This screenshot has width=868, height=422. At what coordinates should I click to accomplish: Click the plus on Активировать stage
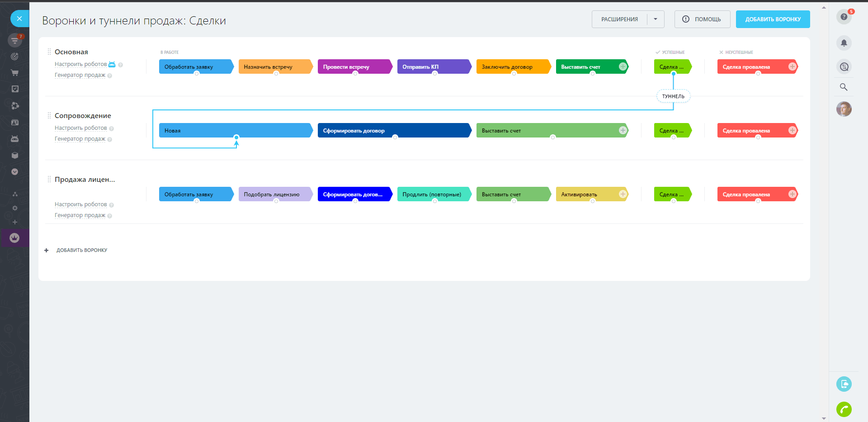623,194
